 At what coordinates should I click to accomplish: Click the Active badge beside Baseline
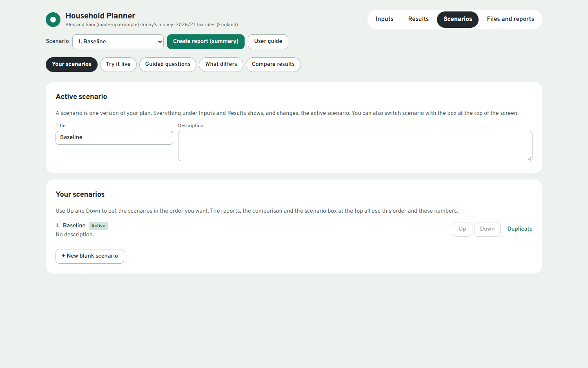coord(98,226)
